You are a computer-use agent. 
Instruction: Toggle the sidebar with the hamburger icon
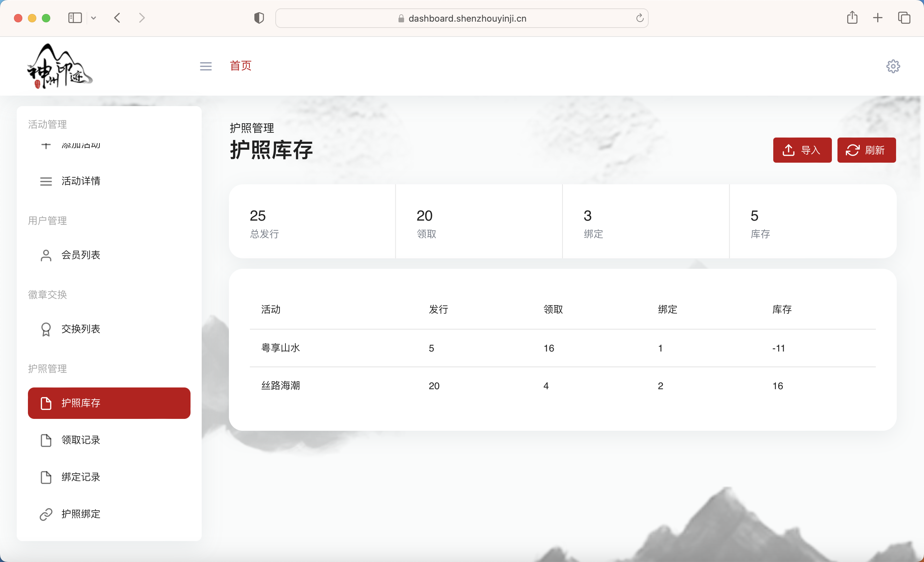click(206, 66)
